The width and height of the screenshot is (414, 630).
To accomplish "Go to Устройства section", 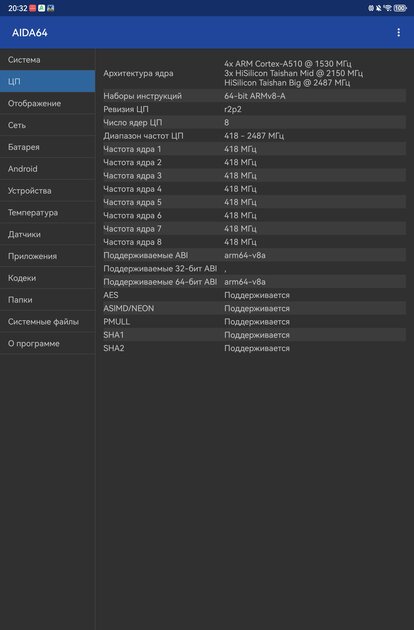I will click(x=47, y=190).
